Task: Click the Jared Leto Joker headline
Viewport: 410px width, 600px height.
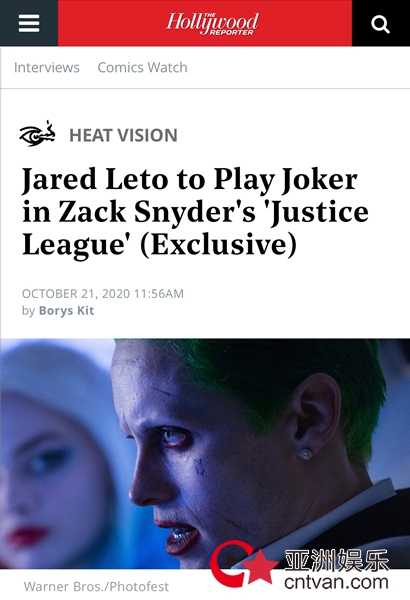Action: click(195, 212)
